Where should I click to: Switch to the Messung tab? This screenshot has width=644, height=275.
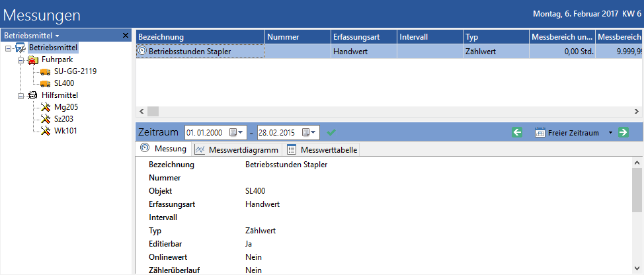163,149
